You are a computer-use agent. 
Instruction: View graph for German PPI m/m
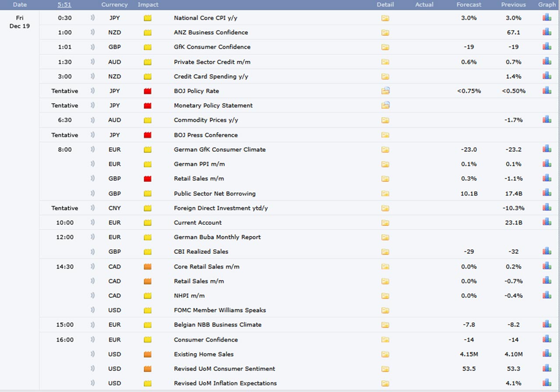pos(546,164)
